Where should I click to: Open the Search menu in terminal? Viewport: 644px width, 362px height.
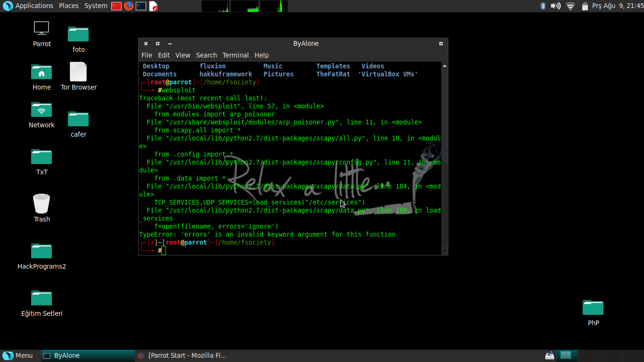[x=206, y=55]
